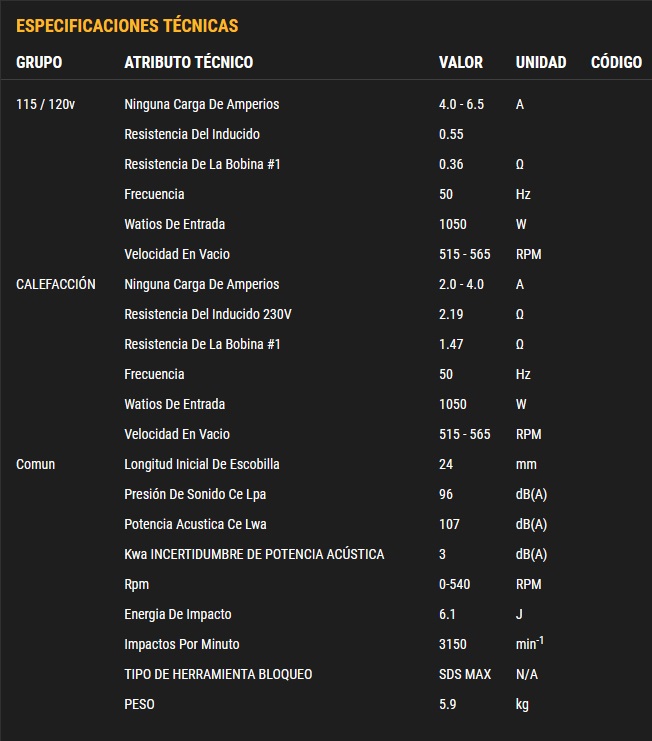This screenshot has height=741, width=652.
Task: Click the ESPECIFICACIONES TÉCNICAS heading
Action: point(127,25)
